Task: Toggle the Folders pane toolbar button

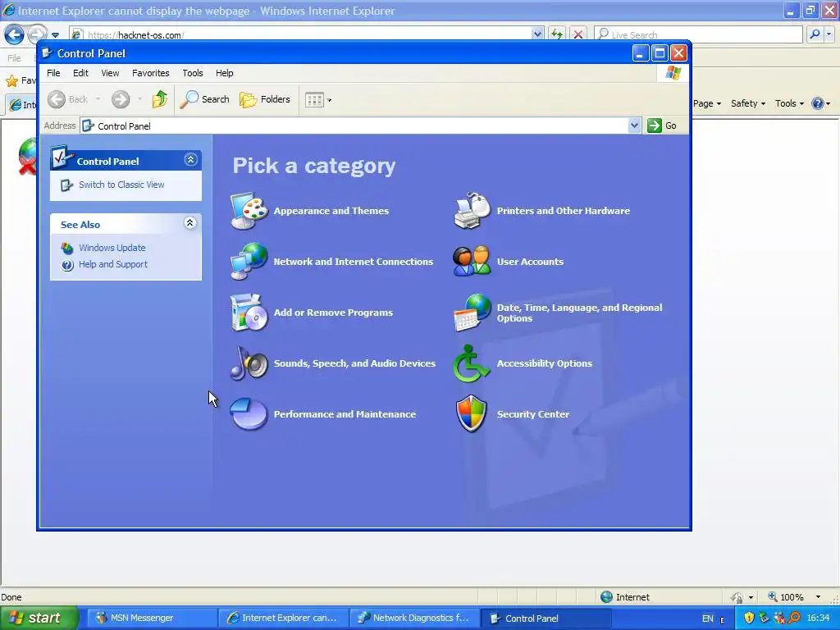Action: [265, 99]
